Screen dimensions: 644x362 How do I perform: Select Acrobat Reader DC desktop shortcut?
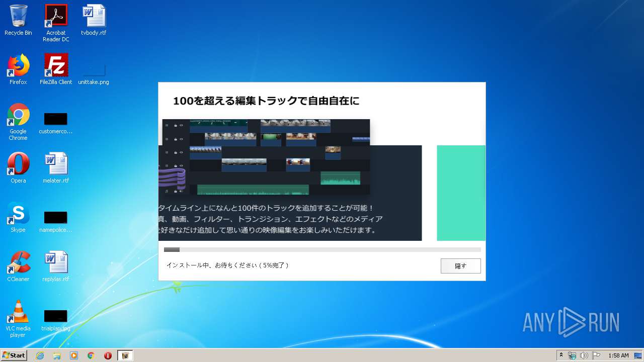[x=56, y=24]
